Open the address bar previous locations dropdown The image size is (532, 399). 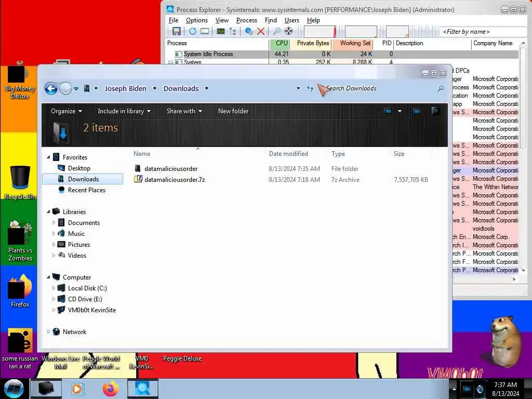pos(298,88)
